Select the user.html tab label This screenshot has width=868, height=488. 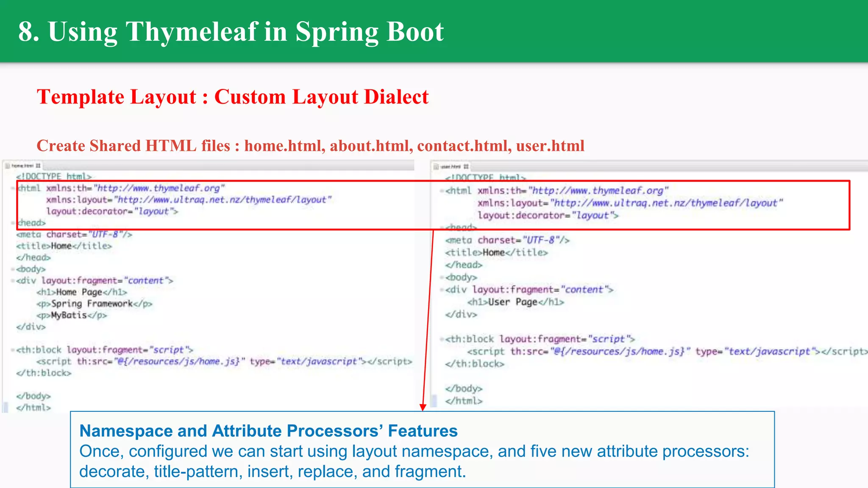451,166
